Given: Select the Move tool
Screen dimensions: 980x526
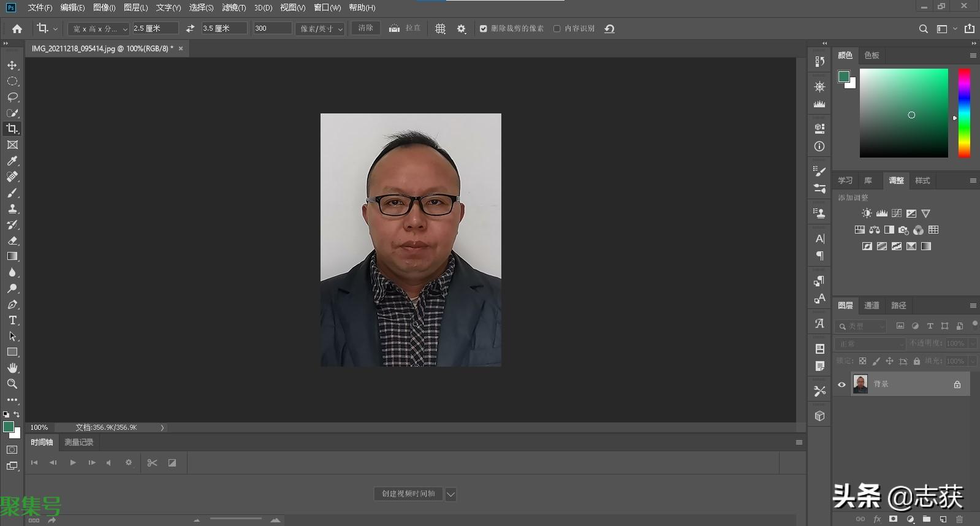Looking at the screenshot, I should 12,66.
